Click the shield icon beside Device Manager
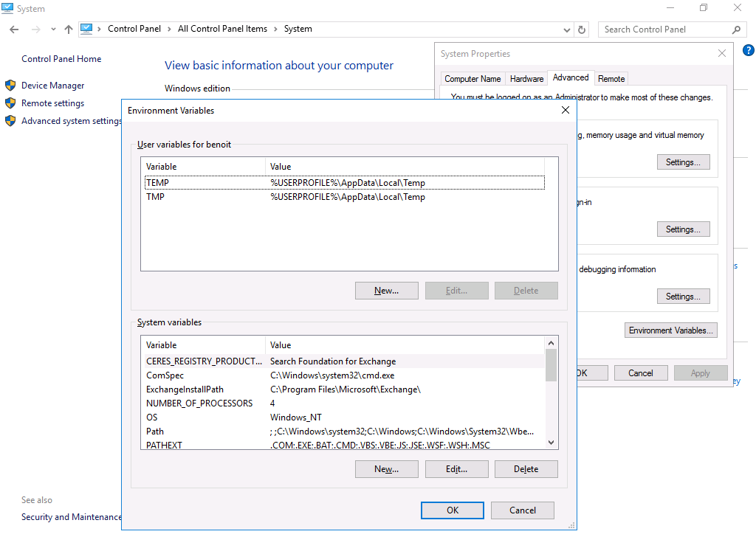Viewport: 756px width, 537px height. click(10, 86)
